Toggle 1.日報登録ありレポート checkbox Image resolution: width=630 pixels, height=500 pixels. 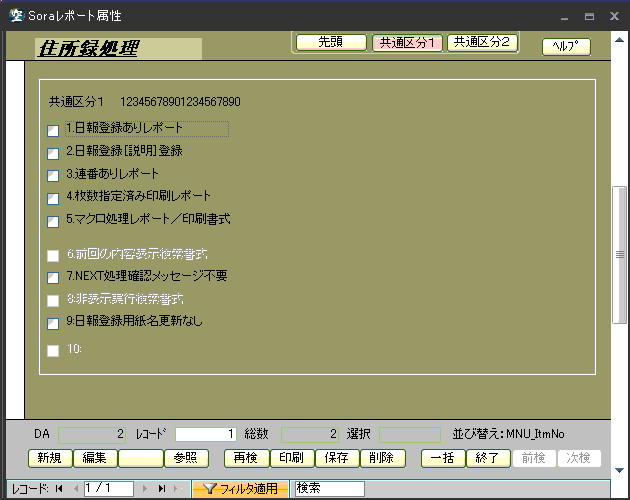click(53, 130)
